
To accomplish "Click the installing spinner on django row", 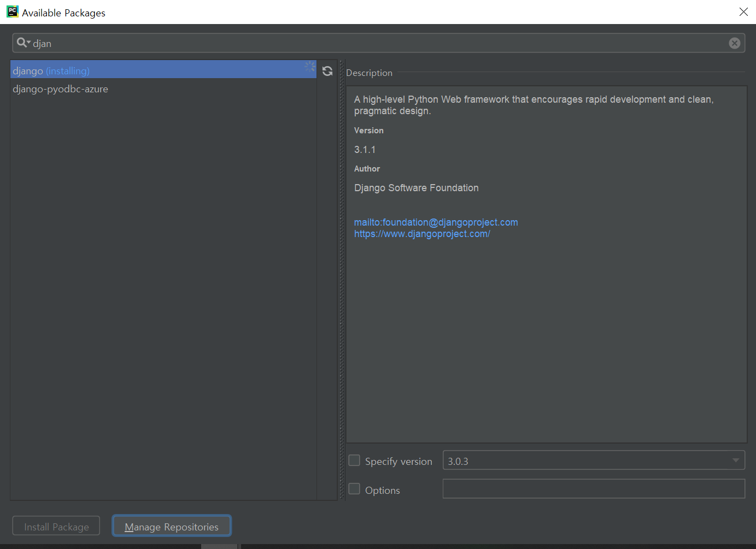I will 310,67.
